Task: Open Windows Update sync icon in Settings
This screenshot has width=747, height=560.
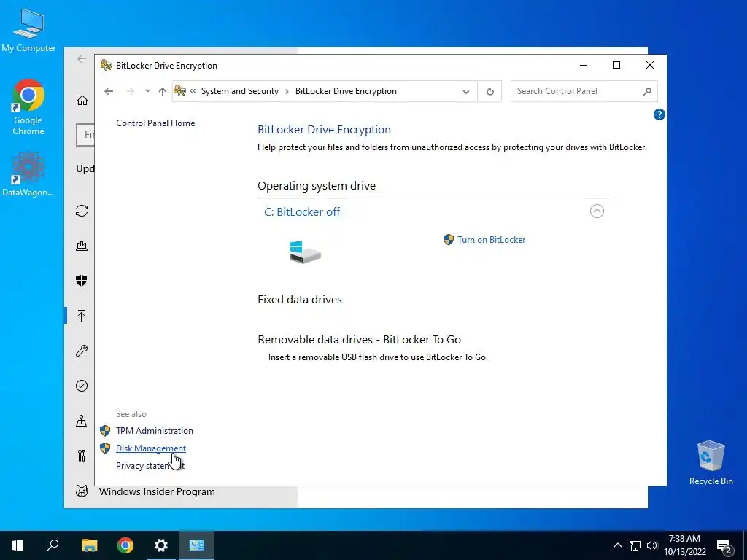Action: click(82, 211)
